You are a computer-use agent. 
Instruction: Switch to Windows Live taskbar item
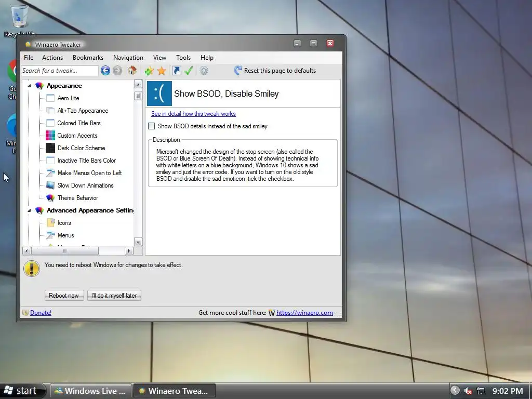pos(91,391)
